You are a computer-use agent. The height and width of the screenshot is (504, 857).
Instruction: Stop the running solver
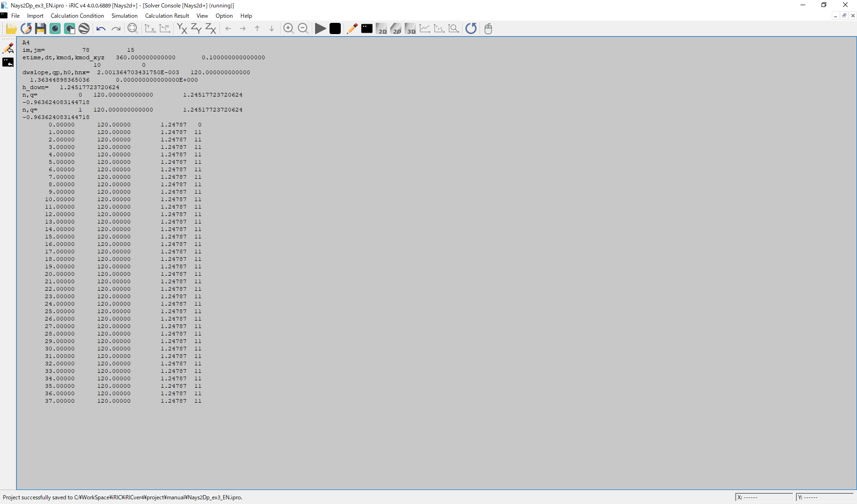[335, 28]
